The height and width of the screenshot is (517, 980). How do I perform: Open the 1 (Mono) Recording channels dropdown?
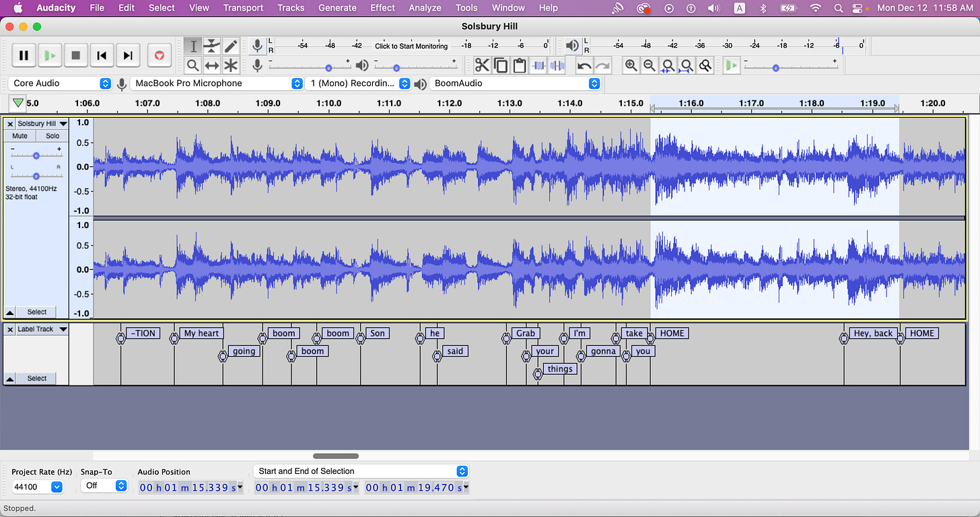click(357, 83)
